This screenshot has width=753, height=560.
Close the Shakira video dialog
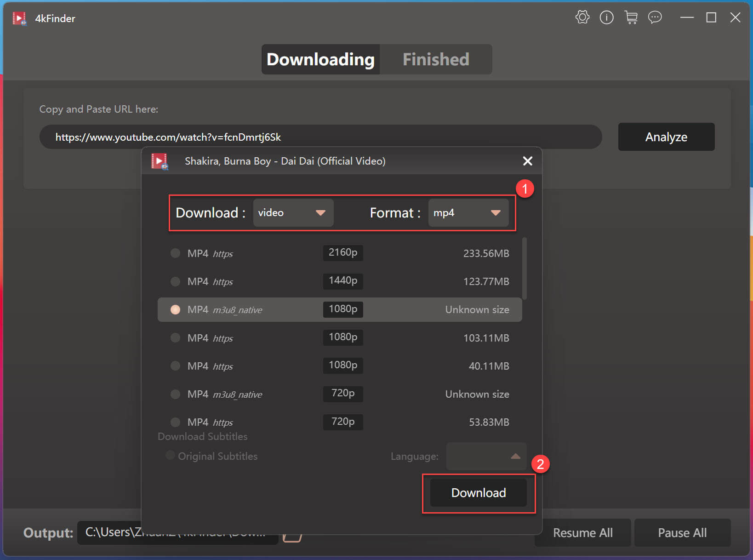click(x=527, y=161)
